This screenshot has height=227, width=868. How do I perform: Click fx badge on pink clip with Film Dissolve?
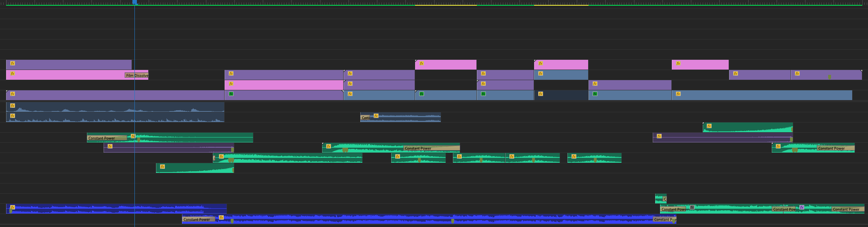pyautogui.click(x=13, y=74)
